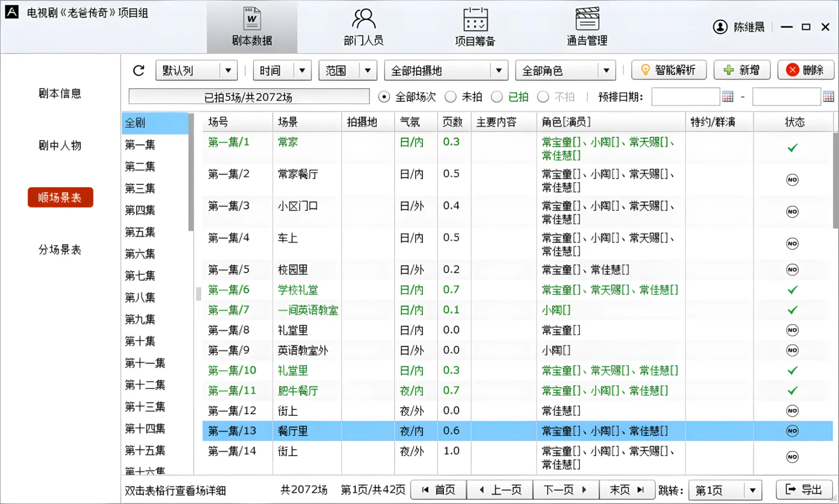Click the 新增 plus icon to add
The width and height of the screenshot is (839, 504).
pyautogui.click(x=728, y=70)
